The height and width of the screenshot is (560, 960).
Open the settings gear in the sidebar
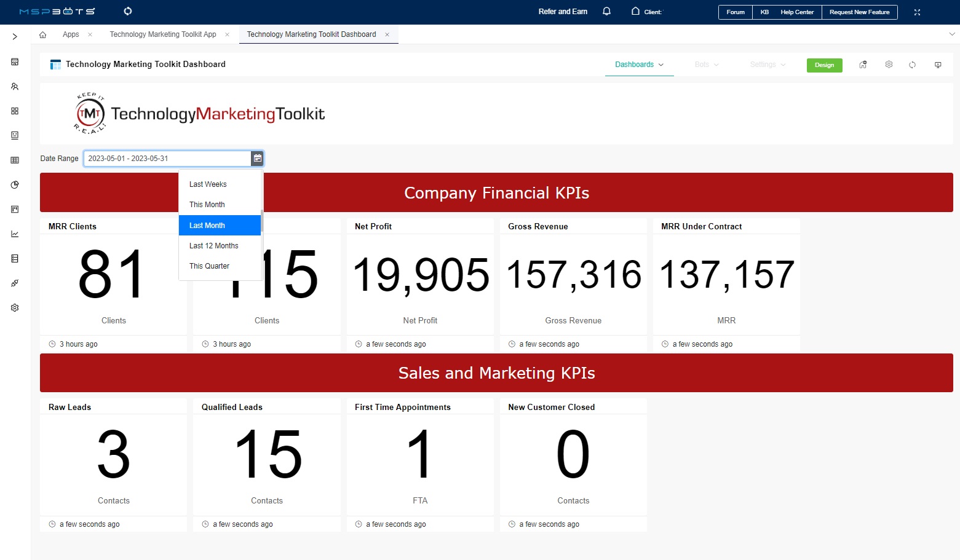pyautogui.click(x=15, y=308)
